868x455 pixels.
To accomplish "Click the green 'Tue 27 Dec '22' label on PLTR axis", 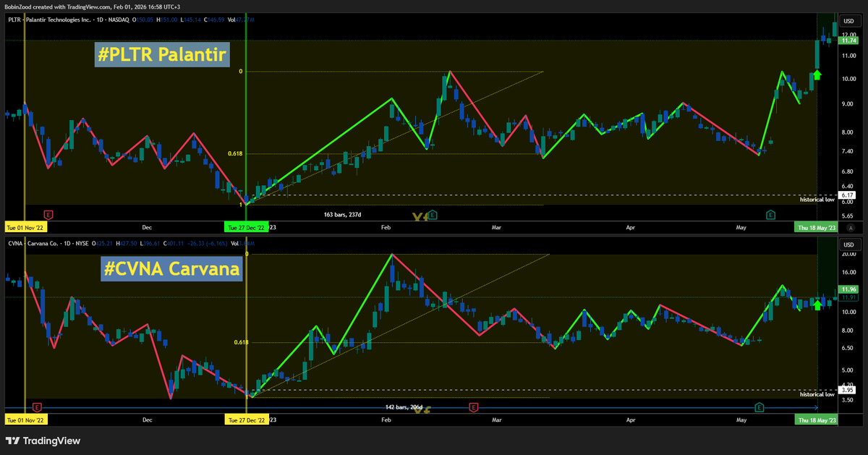I will 246,226.
